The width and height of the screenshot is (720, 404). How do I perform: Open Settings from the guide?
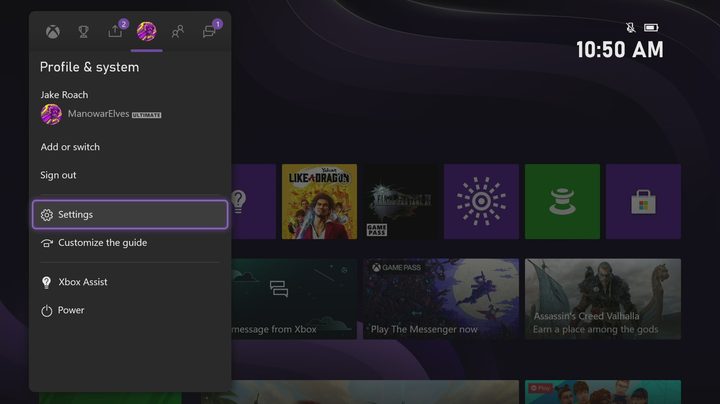coord(130,214)
